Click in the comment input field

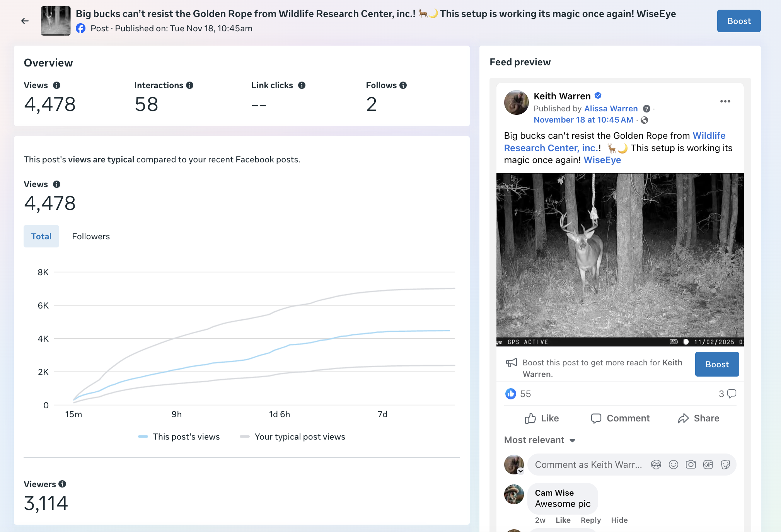pos(588,465)
